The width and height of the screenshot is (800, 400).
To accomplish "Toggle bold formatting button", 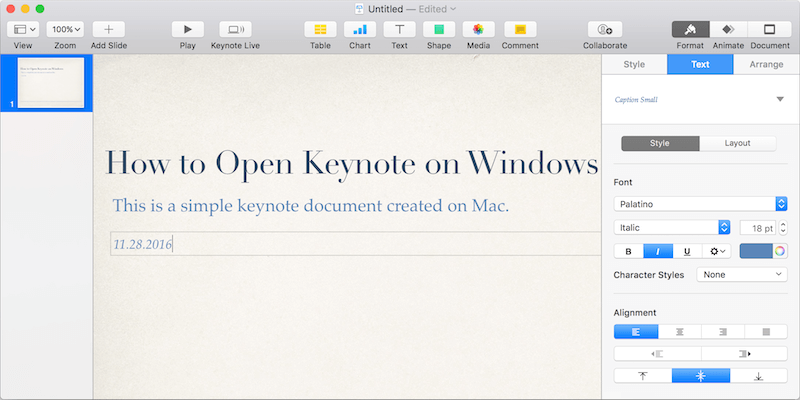I will (628, 251).
